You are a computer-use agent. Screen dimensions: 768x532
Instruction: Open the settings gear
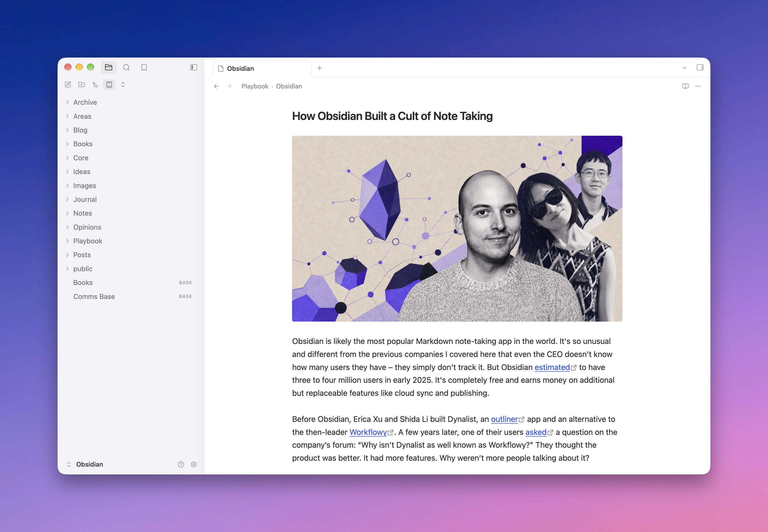[194, 464]
